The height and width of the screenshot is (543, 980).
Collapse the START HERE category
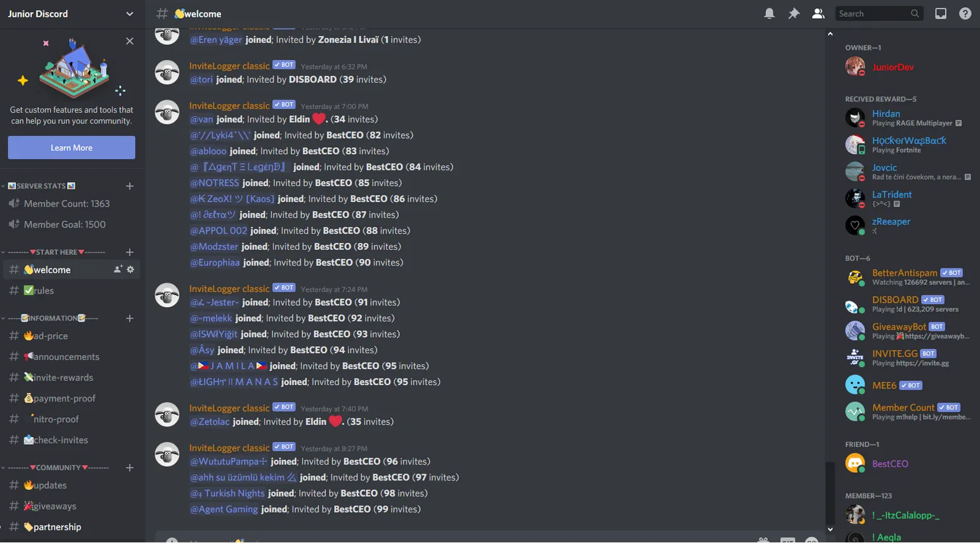coord(55,252)
